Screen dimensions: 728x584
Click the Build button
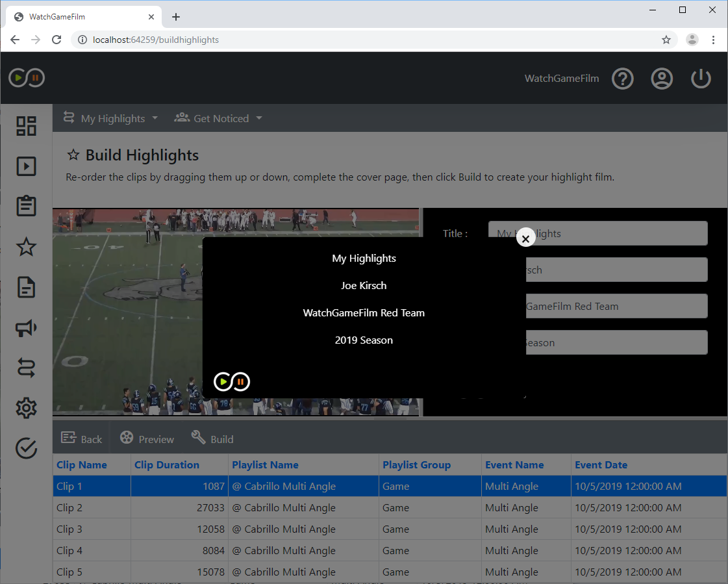coord(212,438)
